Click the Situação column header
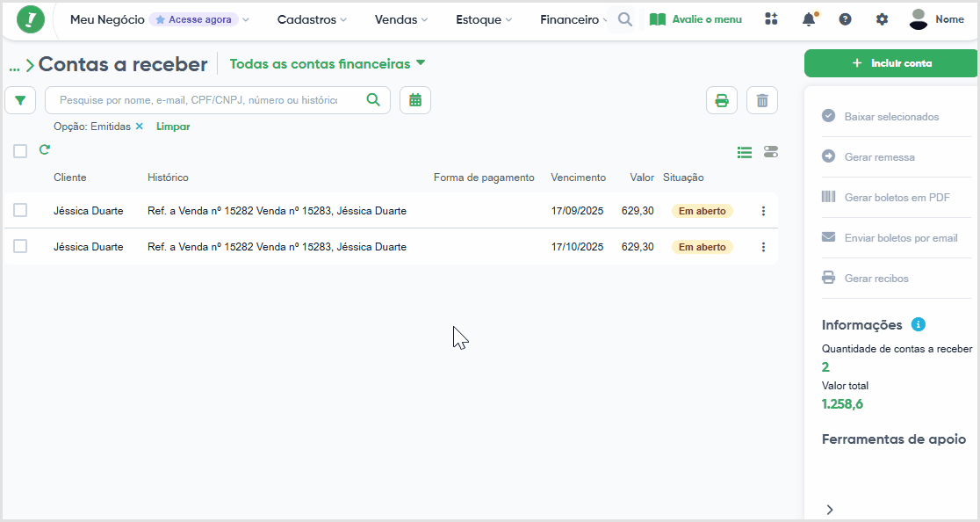Viewport: 980px width, 522px height. (x=683, y=178)
